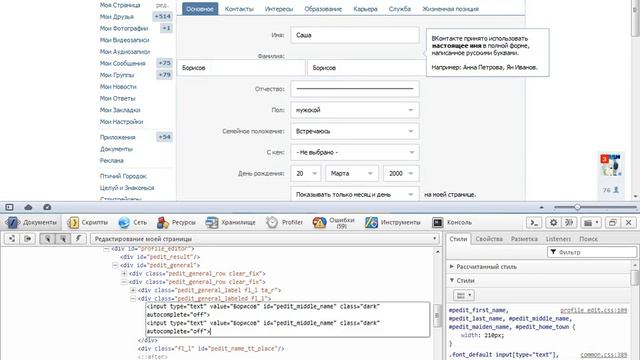The height and width of the screenshot is (360, 640).
Task: Open the Образование profile tab
Action: 323,9
